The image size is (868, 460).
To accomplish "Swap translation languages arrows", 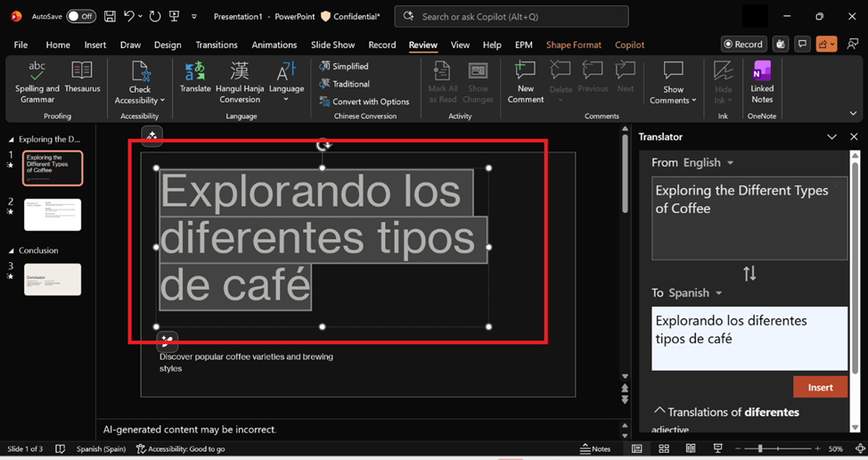I will 749,274.
